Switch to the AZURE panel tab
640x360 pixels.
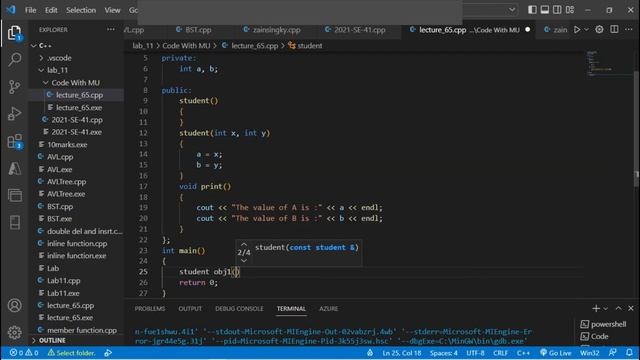click(x=328, y=309)
